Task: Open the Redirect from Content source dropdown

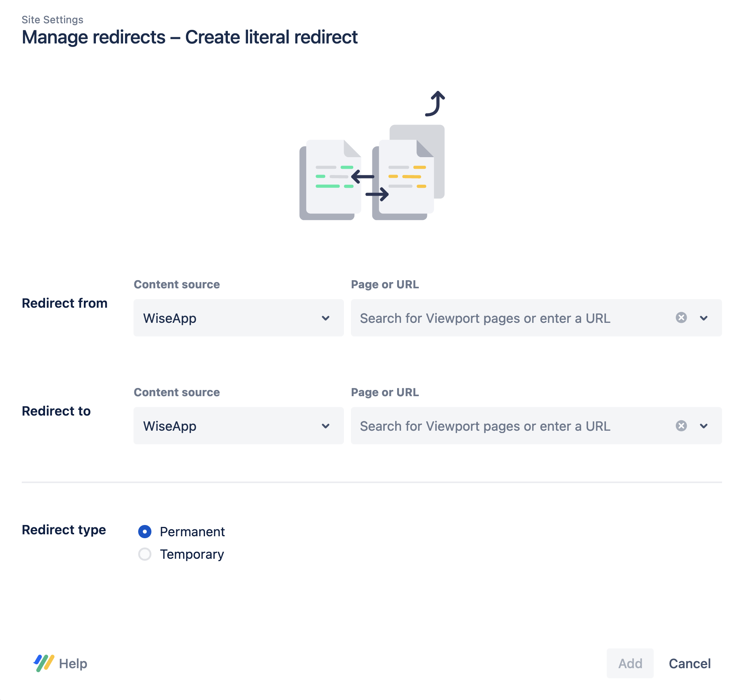Action: tap(238, 318)
